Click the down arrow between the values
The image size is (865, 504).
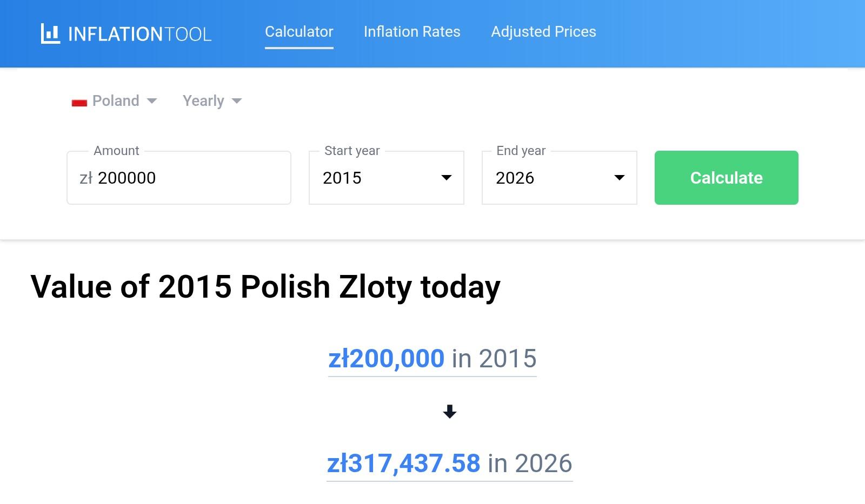[x=449, y=412]
